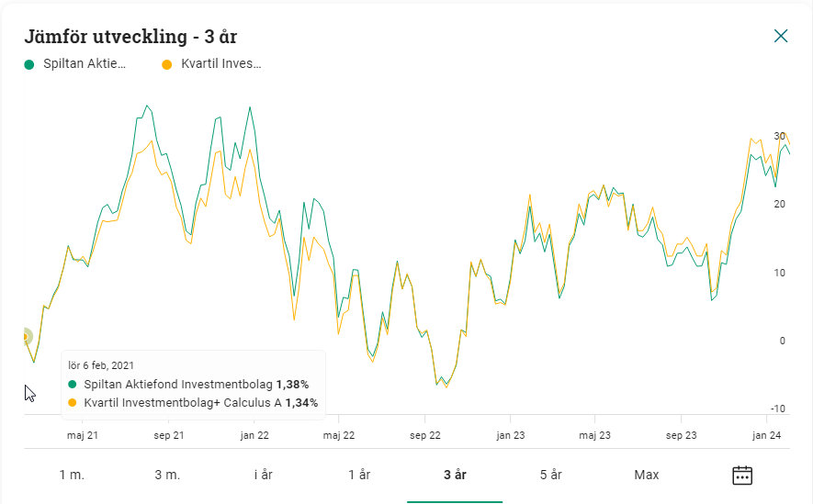Close the Jämför utveckling chart dialog
Viewport: 813px width, 504px height.
pyautogui.click(x=781, y=36)
